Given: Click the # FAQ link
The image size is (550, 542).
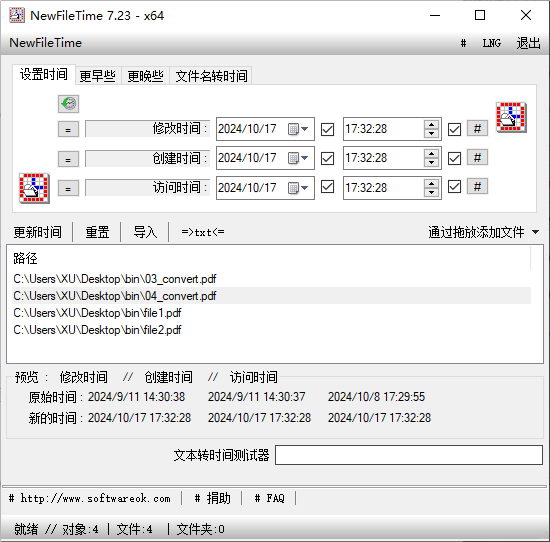Looking at the screenshot, I should [269, 498].
